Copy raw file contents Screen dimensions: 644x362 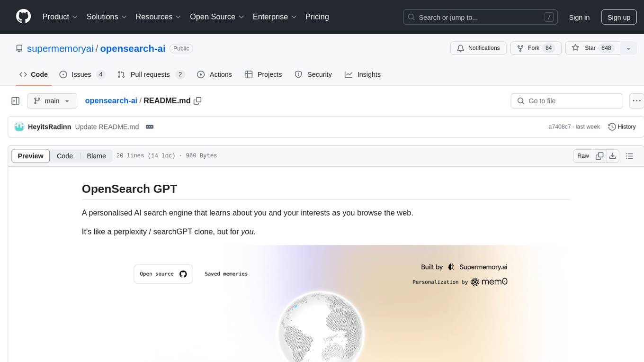[x=600, y=156]
